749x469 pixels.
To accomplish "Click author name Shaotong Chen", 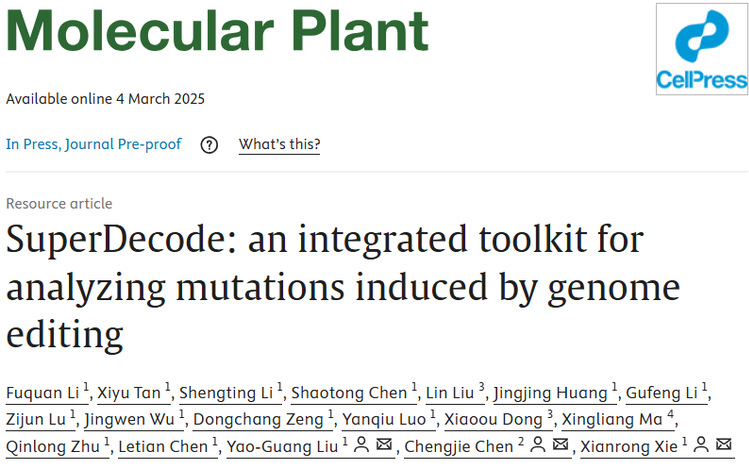I will pos(350,391).
